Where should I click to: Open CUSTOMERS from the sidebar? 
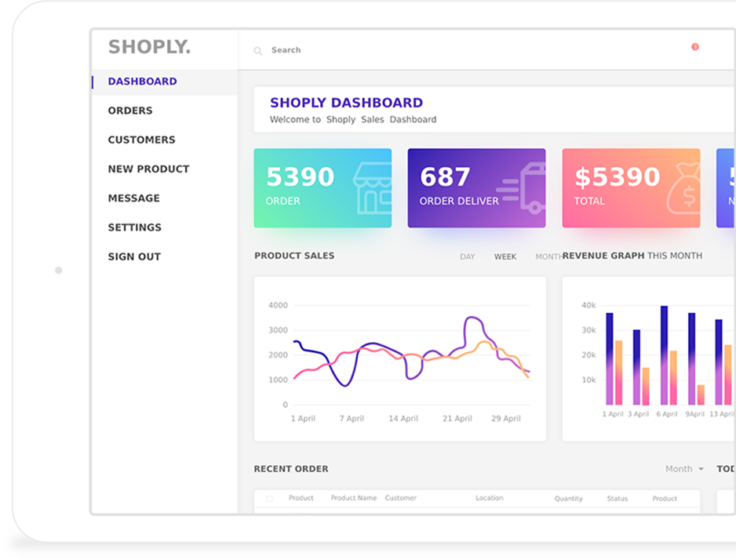pos(141,140)
